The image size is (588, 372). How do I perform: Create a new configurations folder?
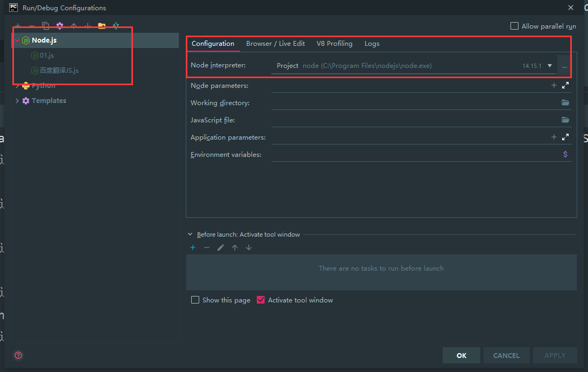coord(102,26)
